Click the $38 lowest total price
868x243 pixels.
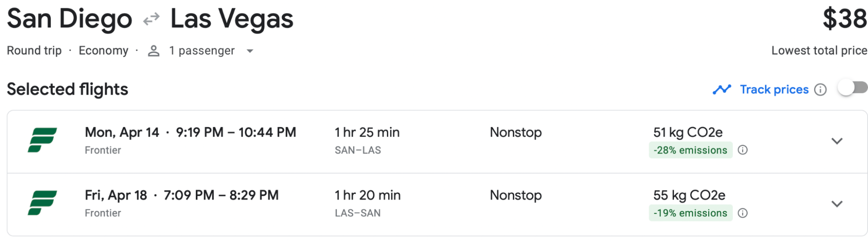[844, 19]
